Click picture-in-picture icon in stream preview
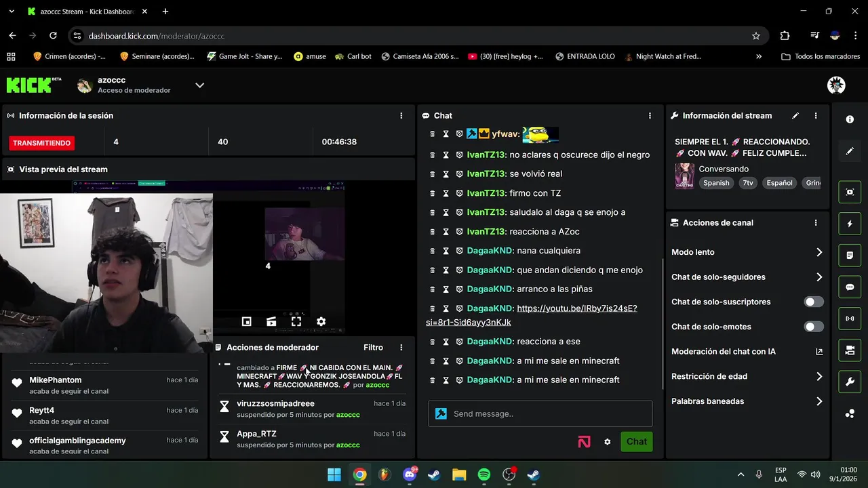The width and height of the screenshot is (868, 488). tap(246, 321)
